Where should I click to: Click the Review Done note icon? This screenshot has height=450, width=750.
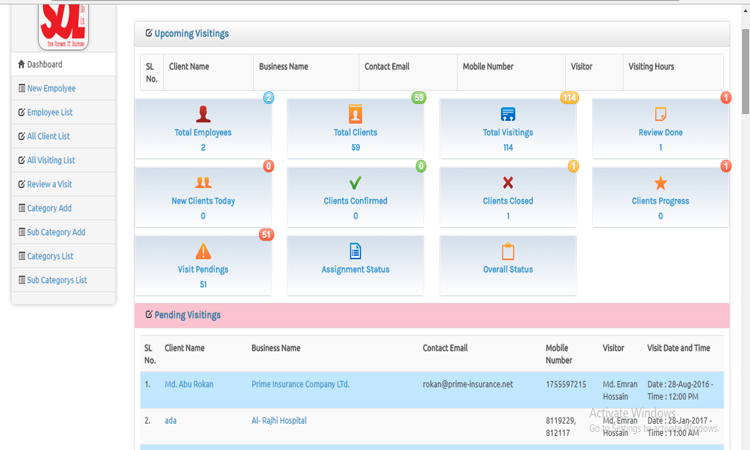[x=660, y=114]
